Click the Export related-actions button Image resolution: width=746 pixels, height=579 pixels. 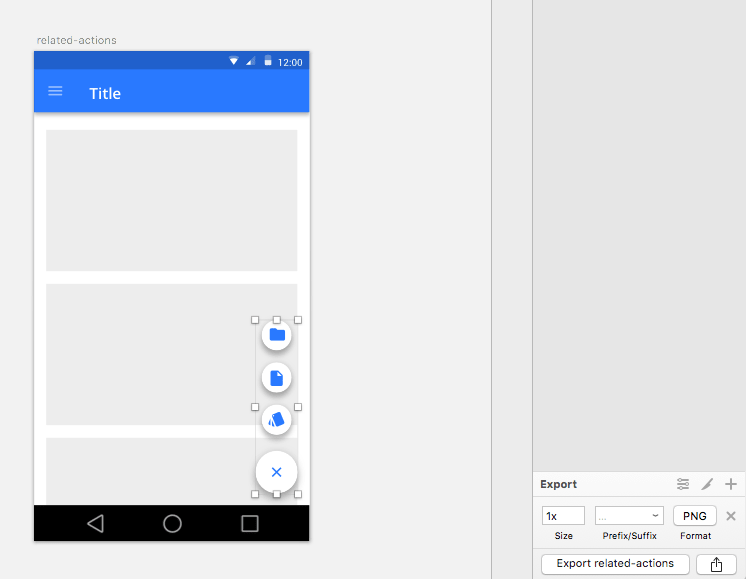point(615,564)
